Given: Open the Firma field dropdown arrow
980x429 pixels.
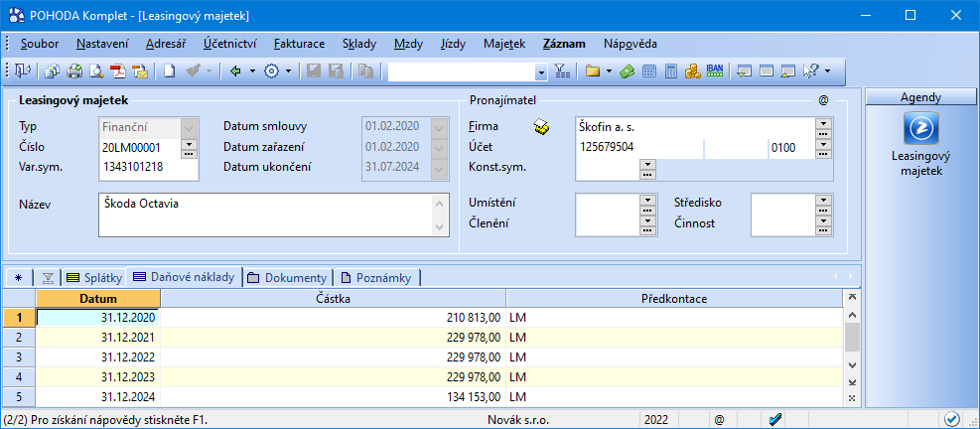Looking at the screenshot, I should coord(824,122).
